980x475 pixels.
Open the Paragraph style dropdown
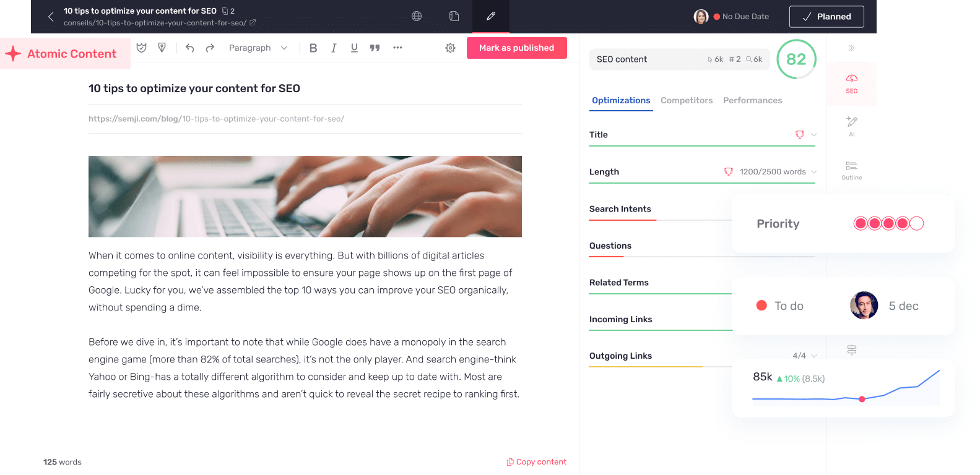(258, 48)
